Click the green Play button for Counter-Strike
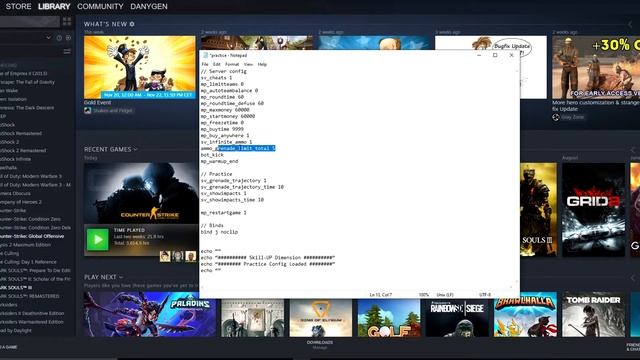The image size is (640, 360). click(x=98, y=240)
